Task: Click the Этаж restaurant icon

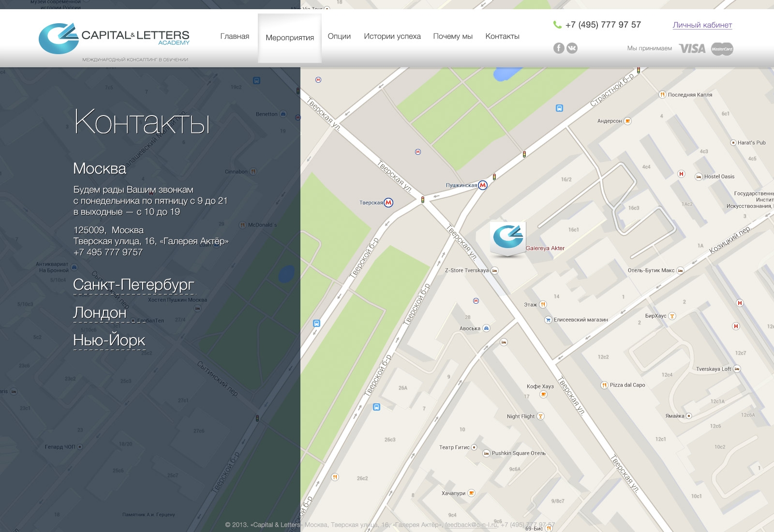Action: pyautogui.click(x=543, y=305)
